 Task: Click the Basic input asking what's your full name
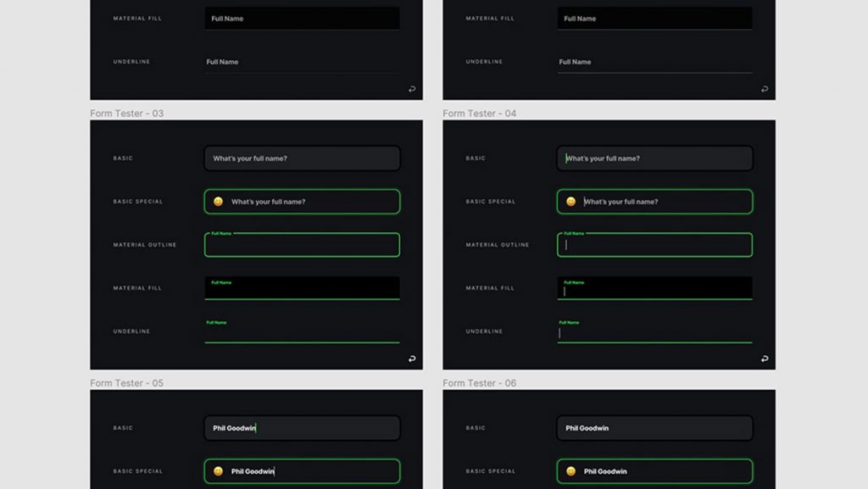[302, 158]
